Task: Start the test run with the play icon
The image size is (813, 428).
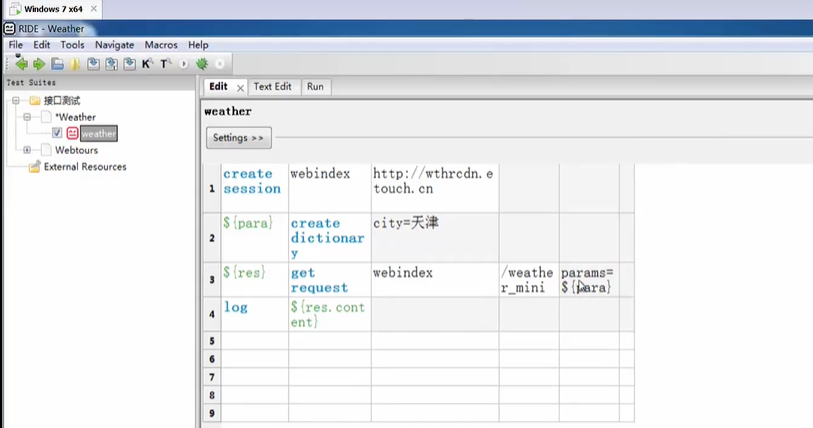Action: (184, 64)
